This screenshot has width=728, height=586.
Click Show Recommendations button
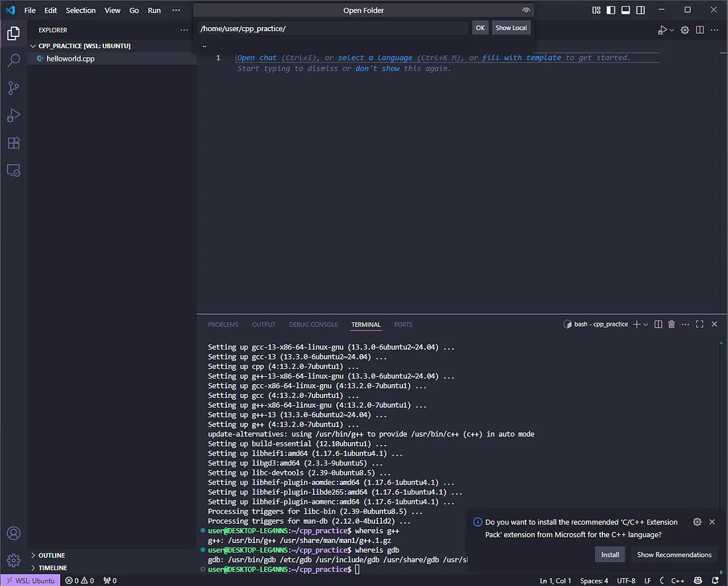pos(674,554)
